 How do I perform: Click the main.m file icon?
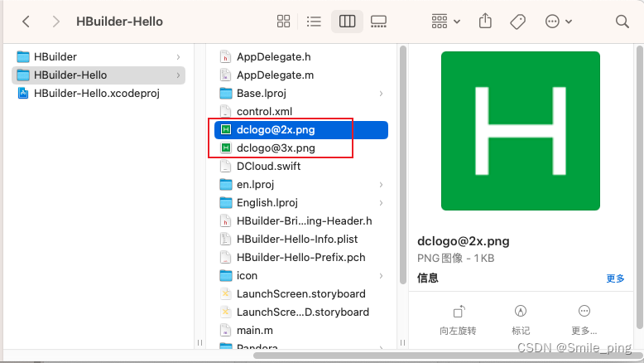tap(225, 330)
